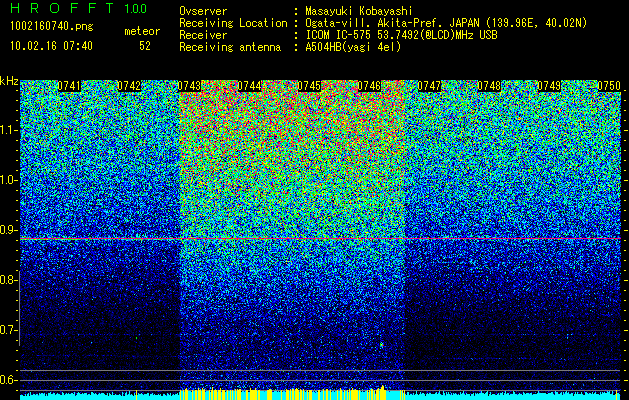This screenshot has height=400, width=629.
Task: Click the 0.8 frequency axis label
Action: [8, 280]
